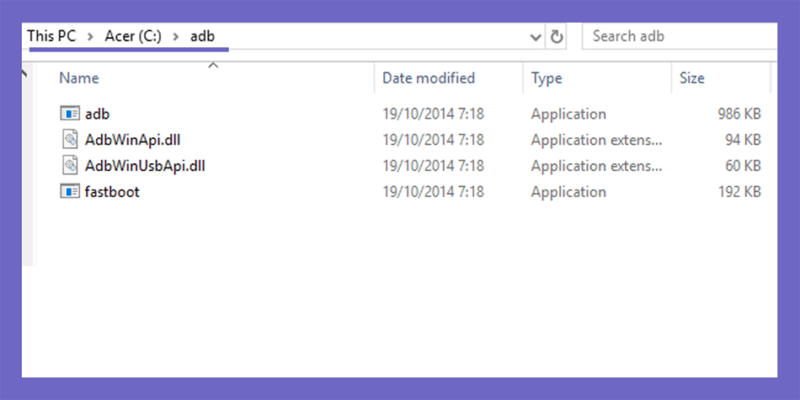Select the file named adb

[x=97, y=114]
